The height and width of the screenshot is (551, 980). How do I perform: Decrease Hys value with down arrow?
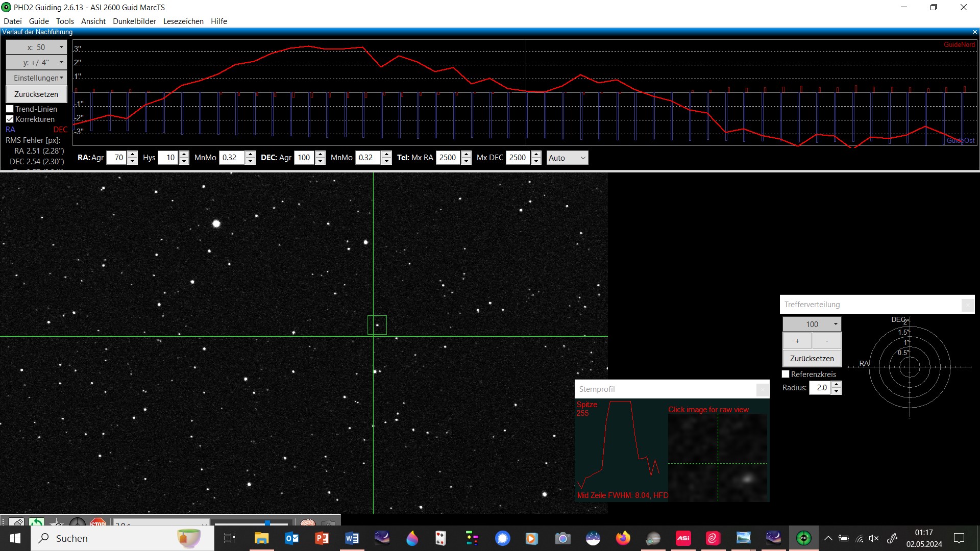(184, 161)
